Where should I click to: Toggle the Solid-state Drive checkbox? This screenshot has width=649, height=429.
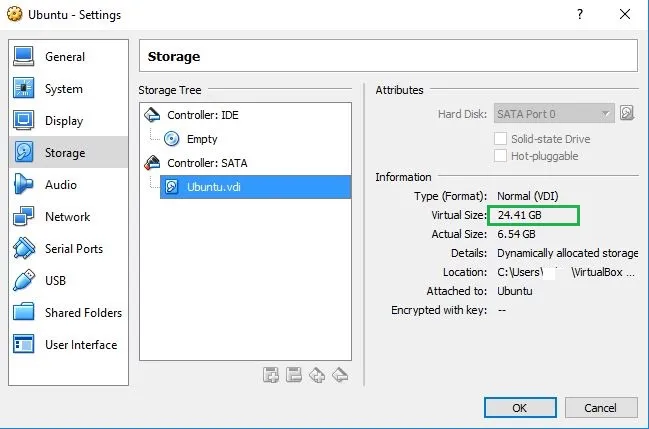tap(500, 139)
